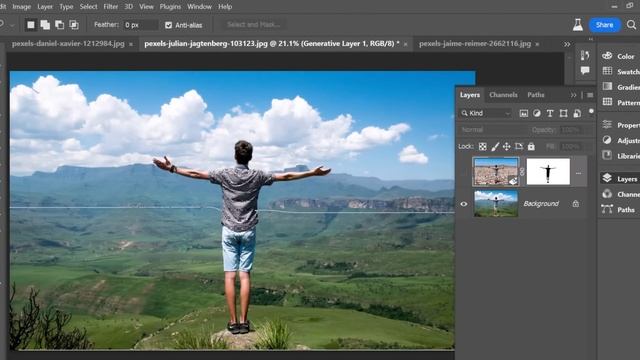
Task: Hide the Background layer eye
Action: click(x=464, y=204)
